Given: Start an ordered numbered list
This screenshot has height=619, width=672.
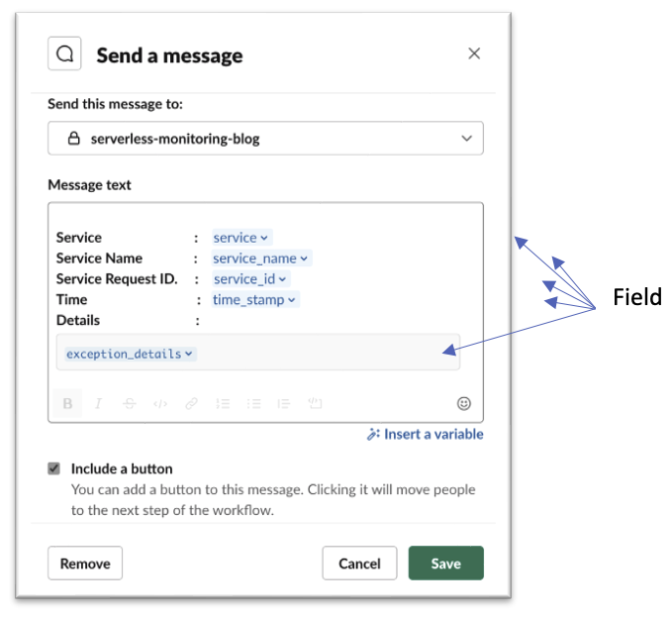Looking at the screenshot, I should 223,404.
